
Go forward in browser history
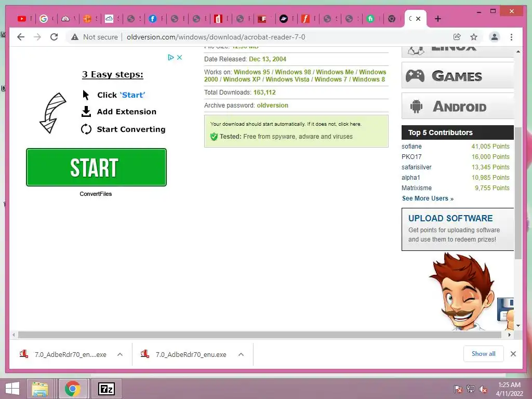click(x=37, y=37)
